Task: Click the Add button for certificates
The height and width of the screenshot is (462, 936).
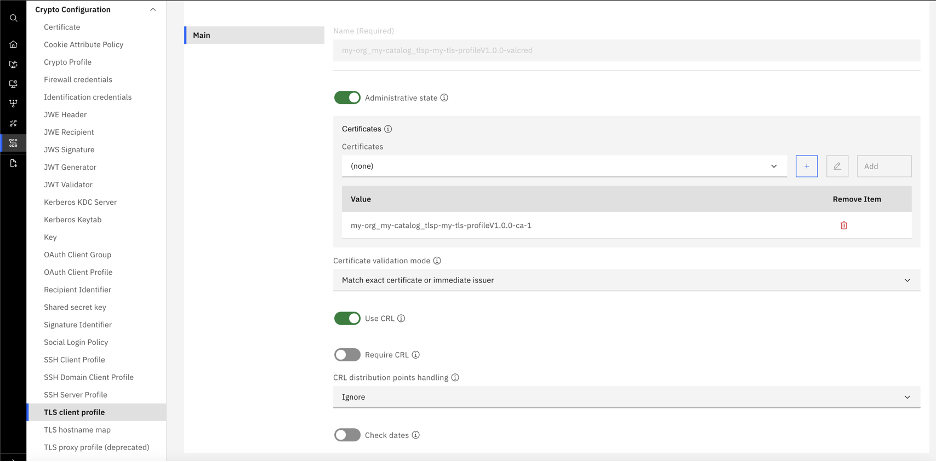Action: point(884,166)
